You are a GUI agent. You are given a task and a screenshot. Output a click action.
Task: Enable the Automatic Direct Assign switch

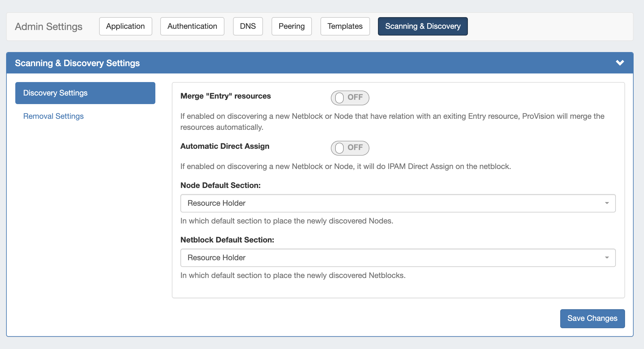click(x=350, y=148)
